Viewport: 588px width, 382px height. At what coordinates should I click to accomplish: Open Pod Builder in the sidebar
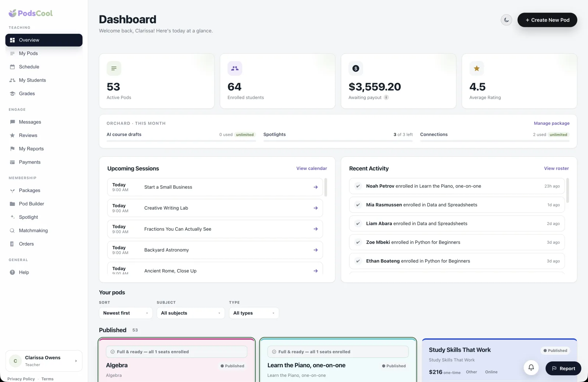tap(44, 204)
